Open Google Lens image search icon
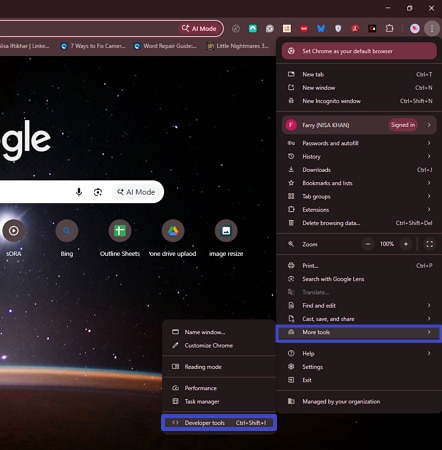The image size is (442, 450). point(98,192)
